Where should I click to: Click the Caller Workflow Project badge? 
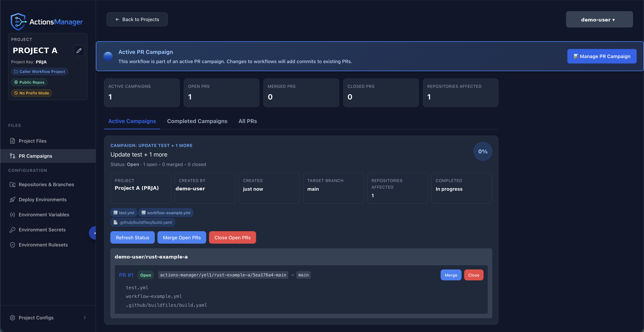coord(40,72)
